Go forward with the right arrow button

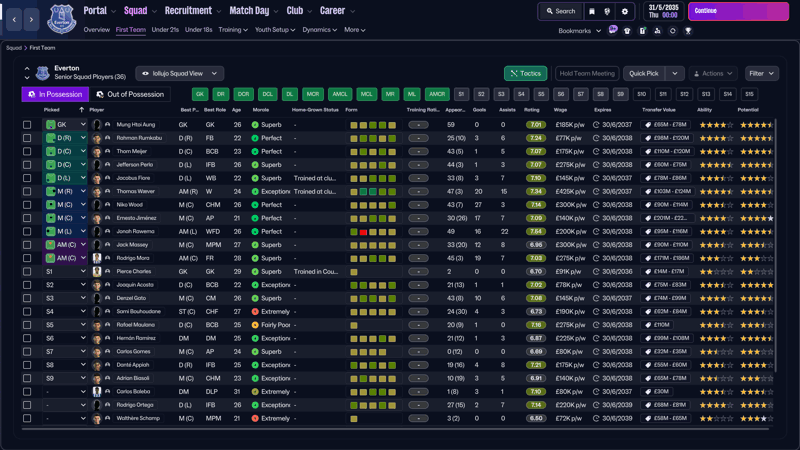31,19
